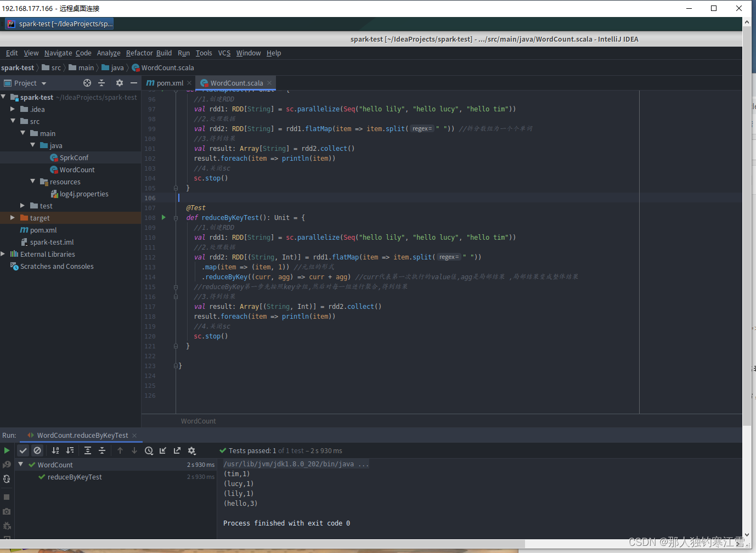Viewport: 756px width, 553px height.
Task: Collapse all test results
Action: click(102, 450)
